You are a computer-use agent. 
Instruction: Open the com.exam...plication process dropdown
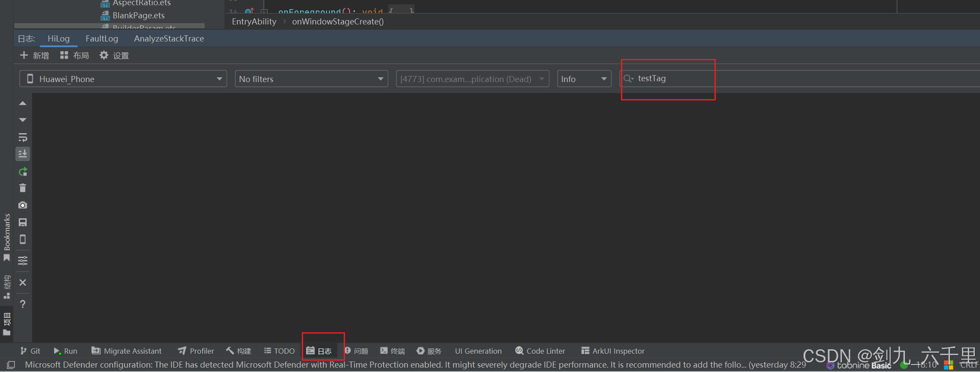(x=473, y=79)
